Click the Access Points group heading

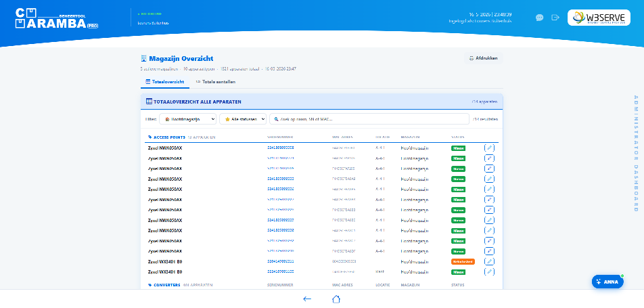(169, 137)
